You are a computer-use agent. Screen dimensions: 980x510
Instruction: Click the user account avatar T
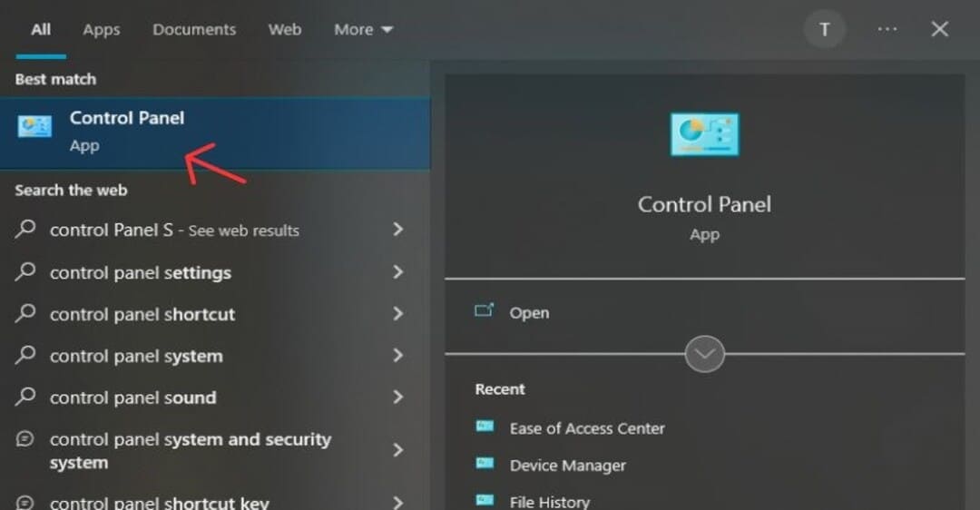coord(824,30)
